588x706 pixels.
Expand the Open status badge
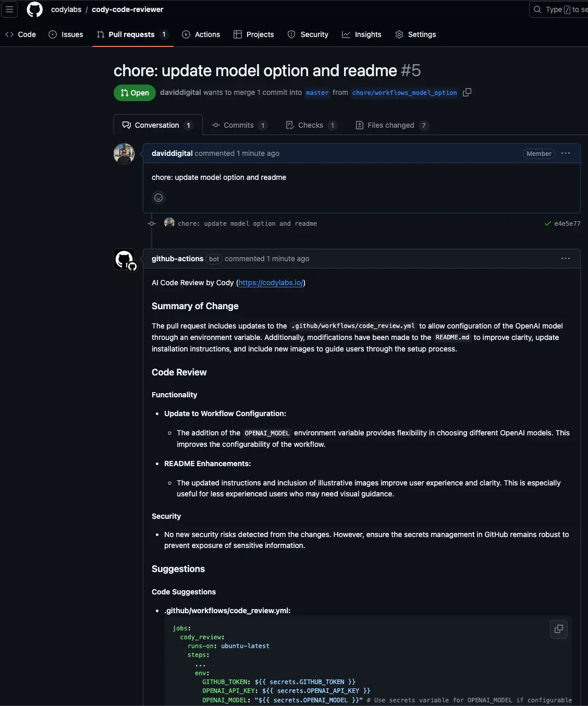(x=134, y=92)
